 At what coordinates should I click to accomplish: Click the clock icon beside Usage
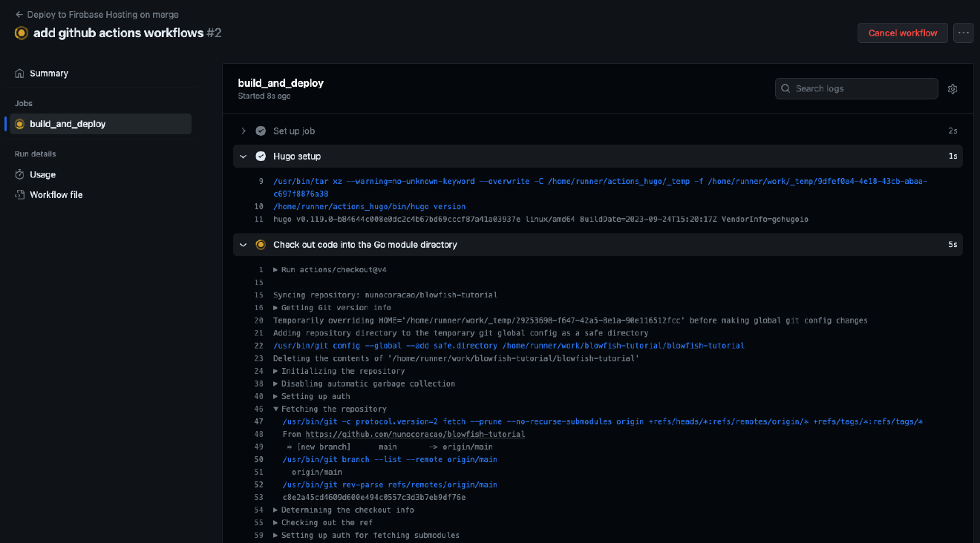coord(18,174)
